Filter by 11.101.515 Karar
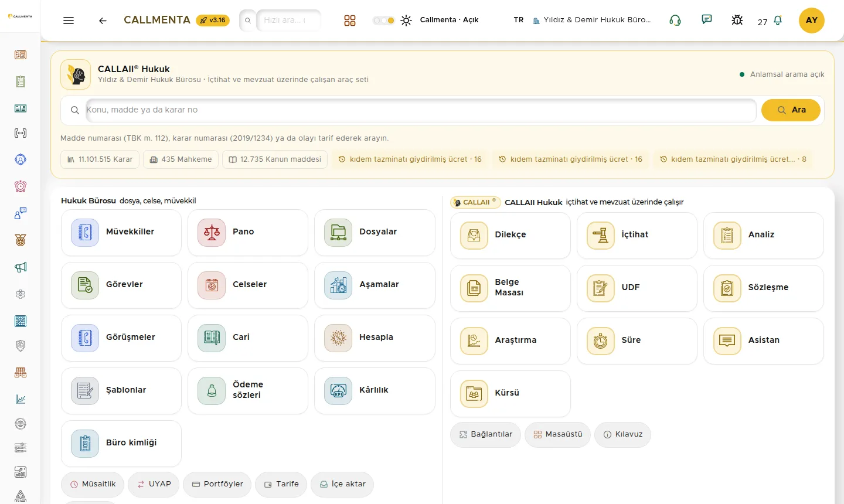844x504 pixels. 100,159
